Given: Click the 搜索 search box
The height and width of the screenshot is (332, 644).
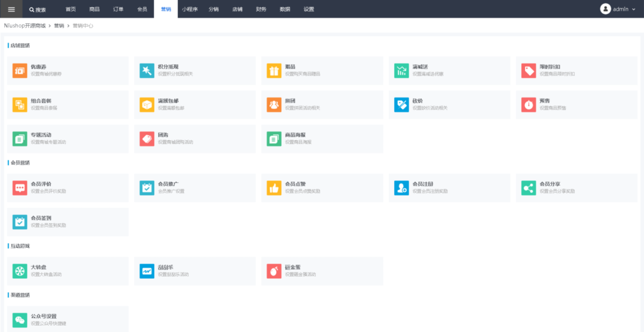Looking at the screenshot, I should [x=39, y=10].
